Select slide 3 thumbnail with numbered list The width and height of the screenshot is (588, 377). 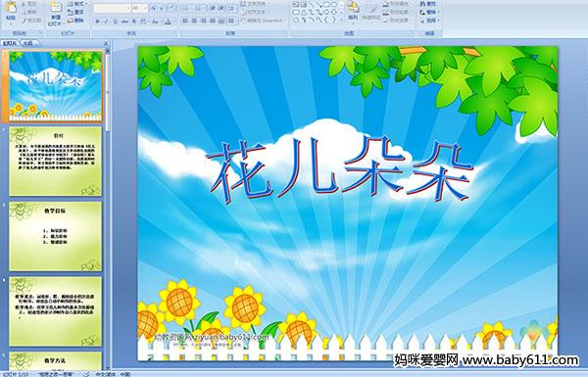point(55,236)
